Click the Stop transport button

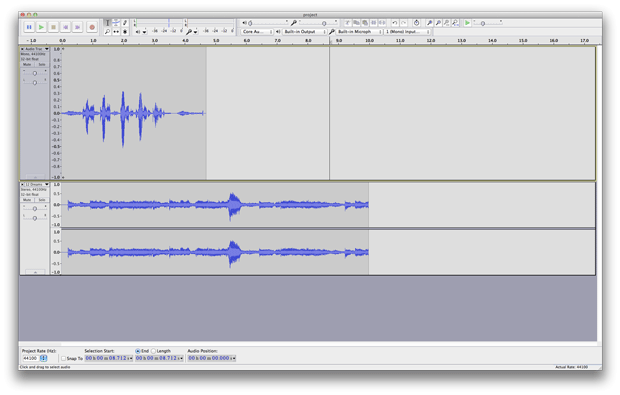(x=53, y=27)
